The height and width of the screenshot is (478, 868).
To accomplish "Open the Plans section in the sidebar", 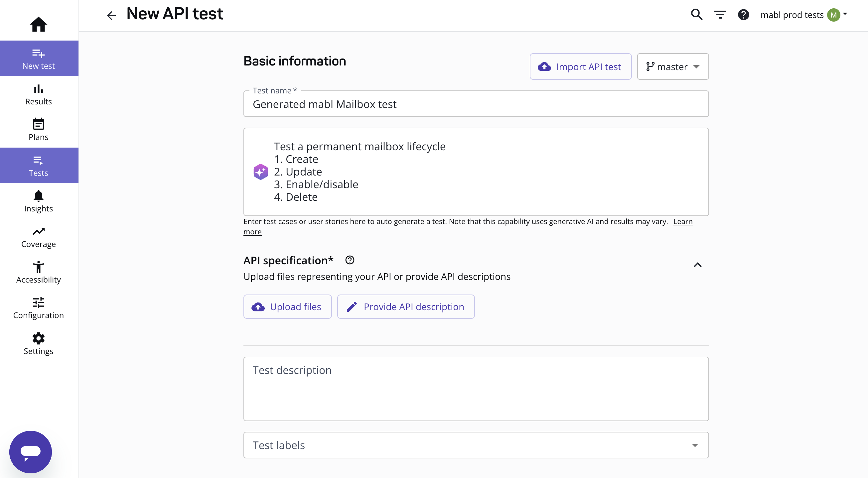I will [39, 130].
